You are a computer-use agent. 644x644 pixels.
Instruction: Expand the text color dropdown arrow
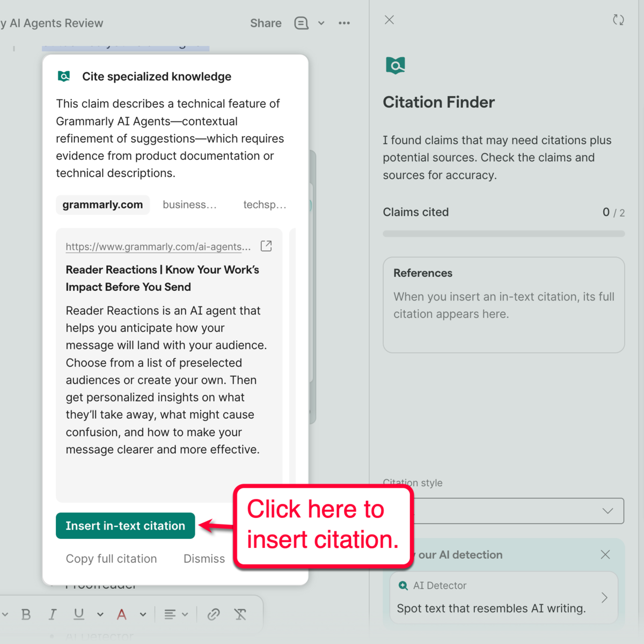pos(143,614)
